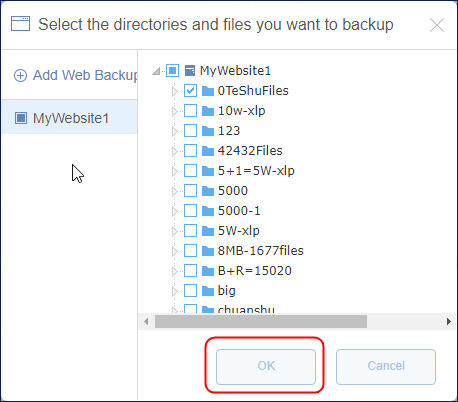Check the 10w-xlp folder checkbox
The height and width of the screenshot is (402, 458).
click(190, 111)
